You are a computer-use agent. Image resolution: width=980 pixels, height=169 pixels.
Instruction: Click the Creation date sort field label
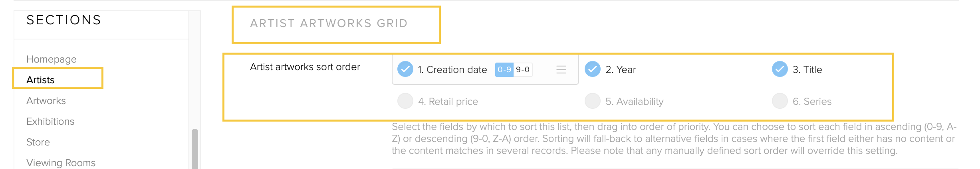coord(452,69)
